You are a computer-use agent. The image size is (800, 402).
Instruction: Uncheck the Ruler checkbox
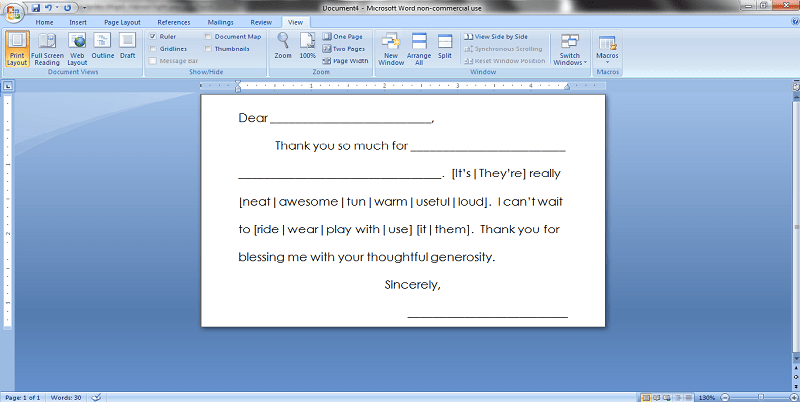[152, 36]
